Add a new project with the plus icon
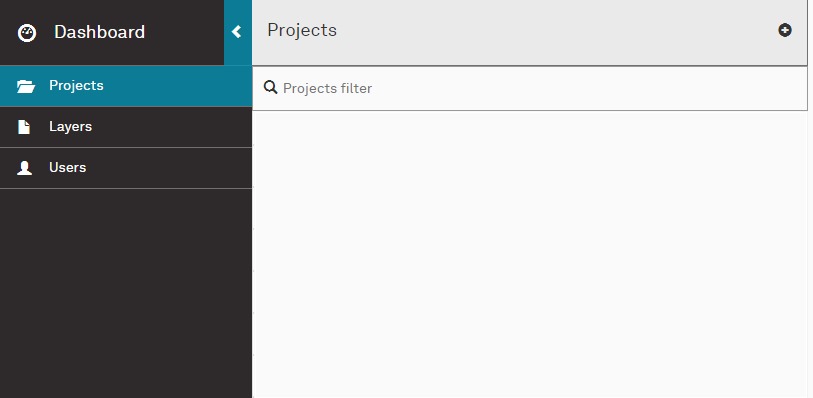The width and height of the screenshot is (813, 398). 784,30
